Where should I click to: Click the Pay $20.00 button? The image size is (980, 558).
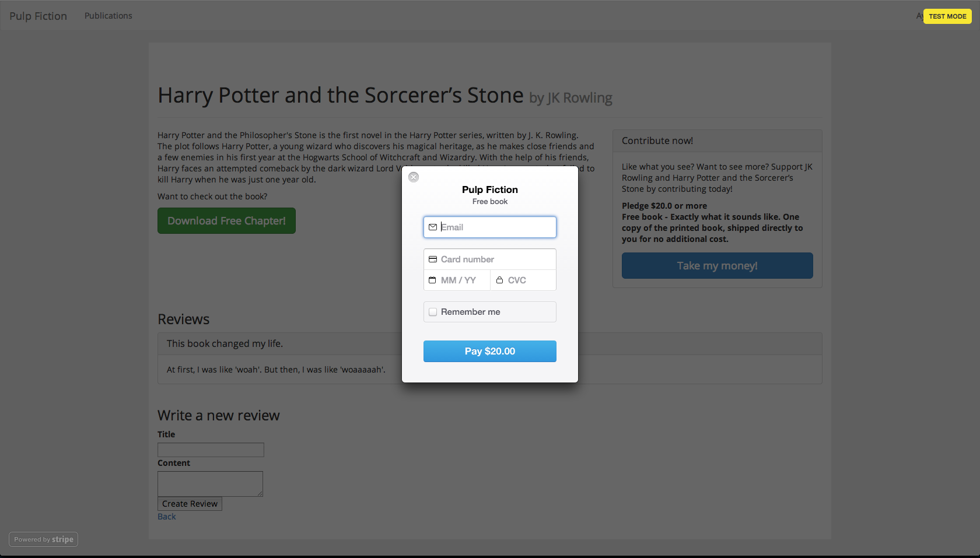pyautogui.click(x=490, y=352)
